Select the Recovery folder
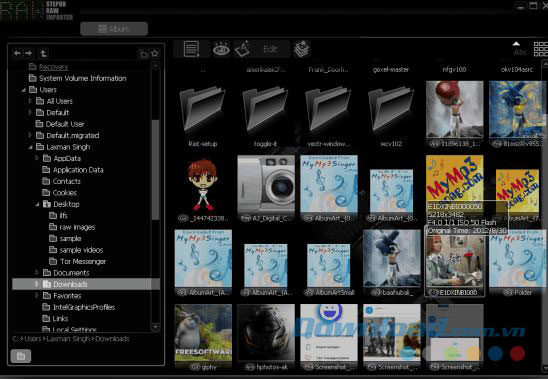The image size is (548, 380). [x=49, y=67]
